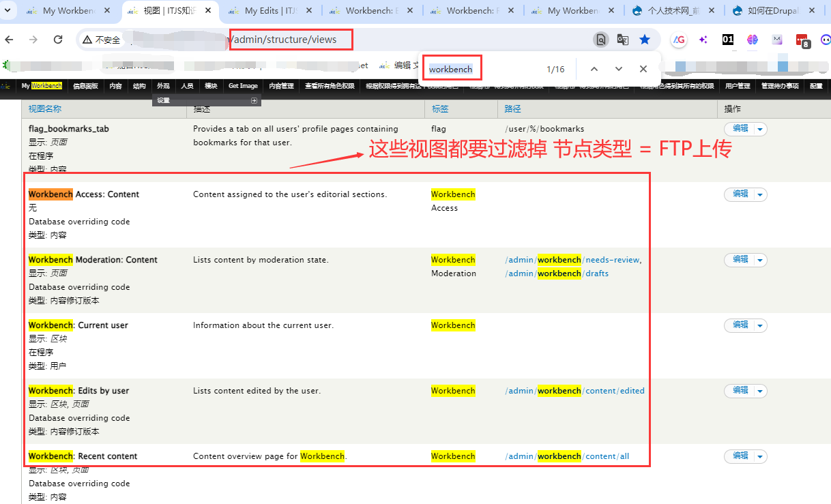The image size is (831, 504).
Task: Switch to first My Workbench tab
Action: [x=68, y=10]
